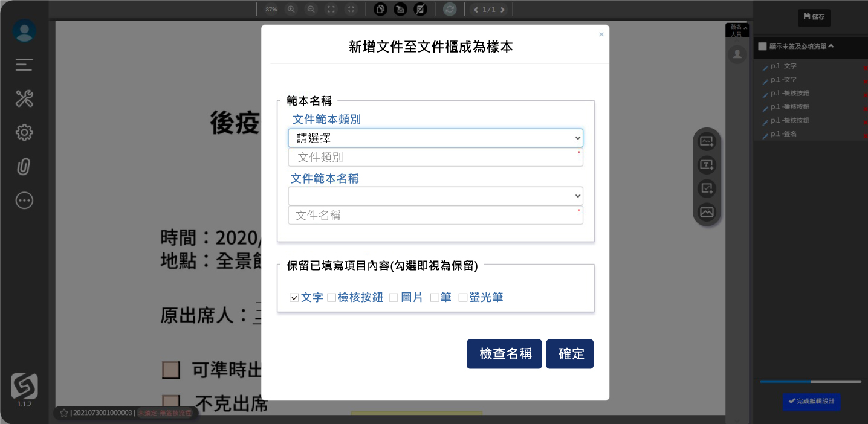Open the hamburger menu in left sidebar
868x424 pixels.
24,65
